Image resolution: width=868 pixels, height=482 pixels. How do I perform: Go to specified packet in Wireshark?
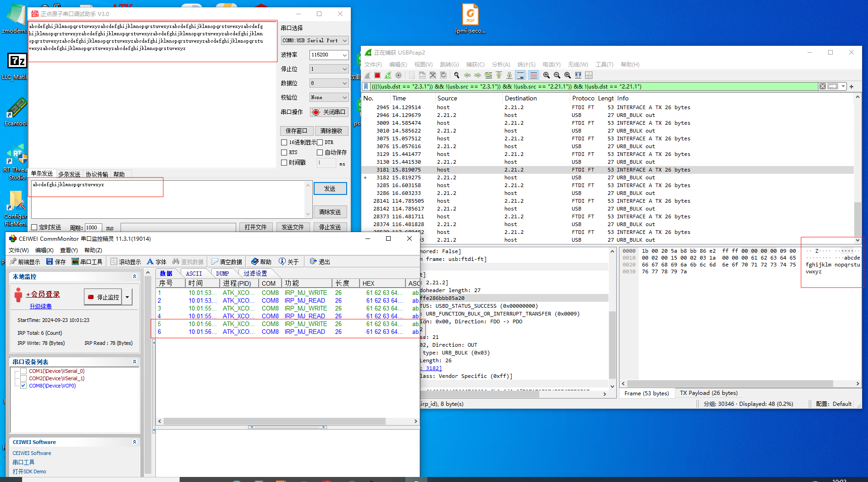tap(488, 75)
